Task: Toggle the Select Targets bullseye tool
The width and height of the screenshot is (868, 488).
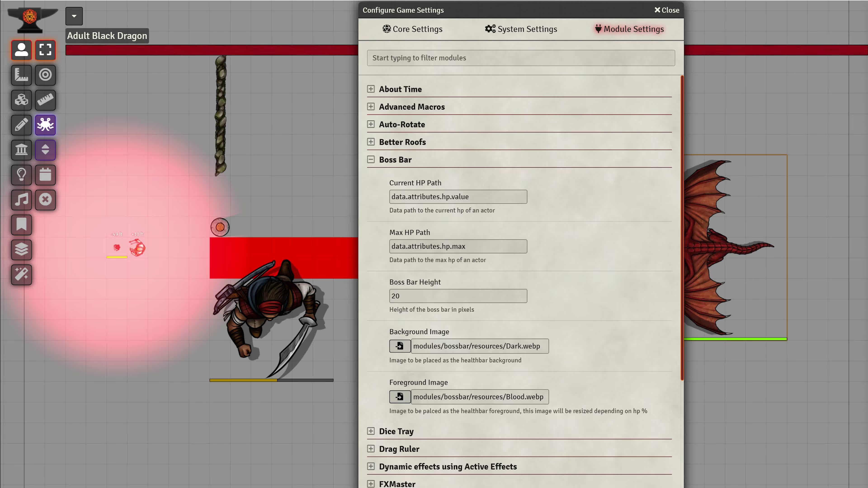Action: (45, 75)
